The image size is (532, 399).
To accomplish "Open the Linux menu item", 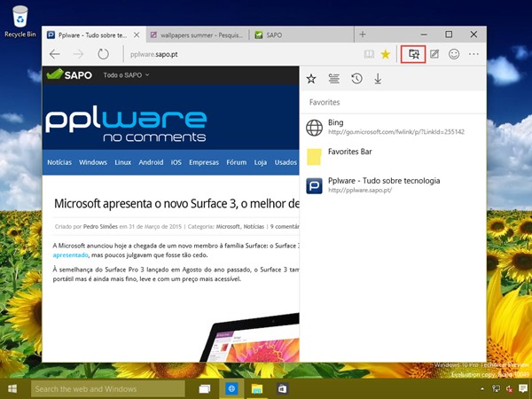I will tap(123, 162).
